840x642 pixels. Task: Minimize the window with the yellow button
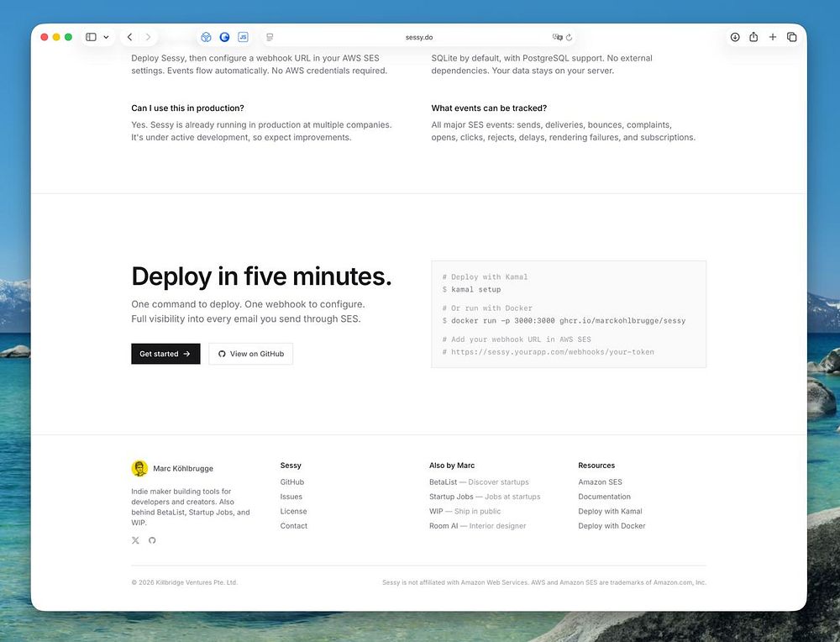[x=56, y=37]
